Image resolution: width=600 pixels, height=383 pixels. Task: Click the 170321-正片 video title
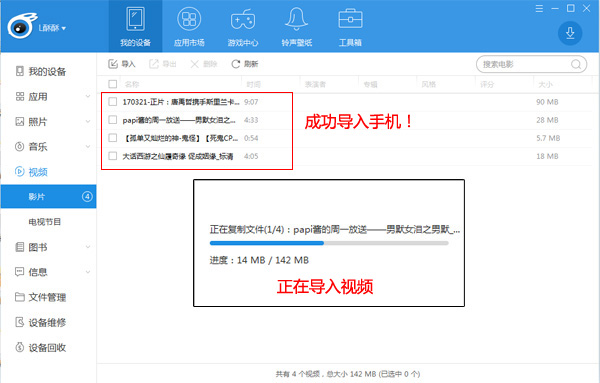point(181,102)
